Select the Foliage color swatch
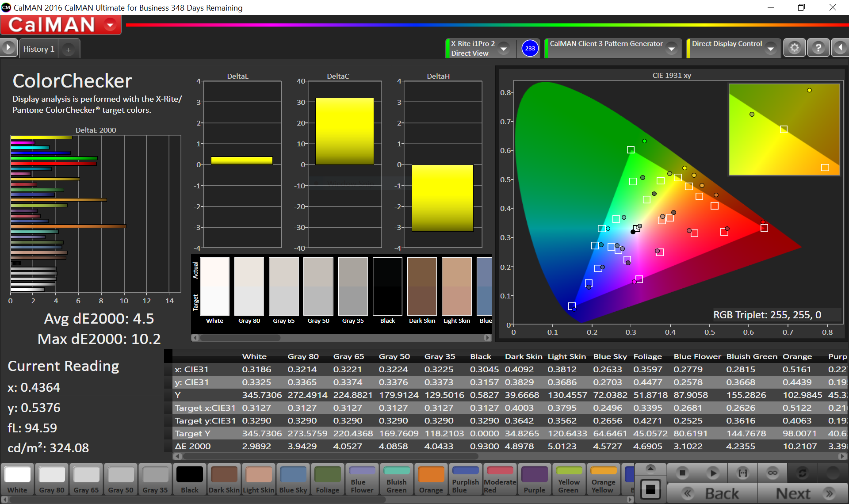The image size is (849, 504). click(328, 479)
